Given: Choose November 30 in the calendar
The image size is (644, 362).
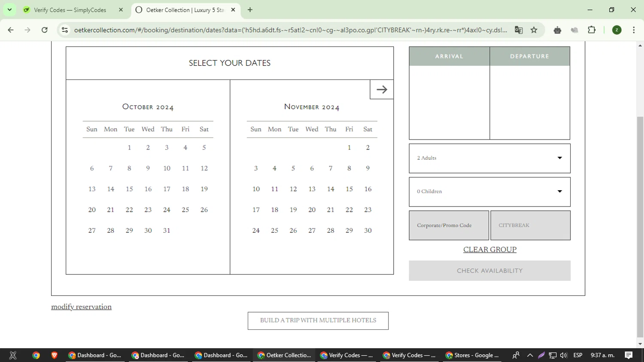Looking at the screenshot, I should [x=368, y=231].
